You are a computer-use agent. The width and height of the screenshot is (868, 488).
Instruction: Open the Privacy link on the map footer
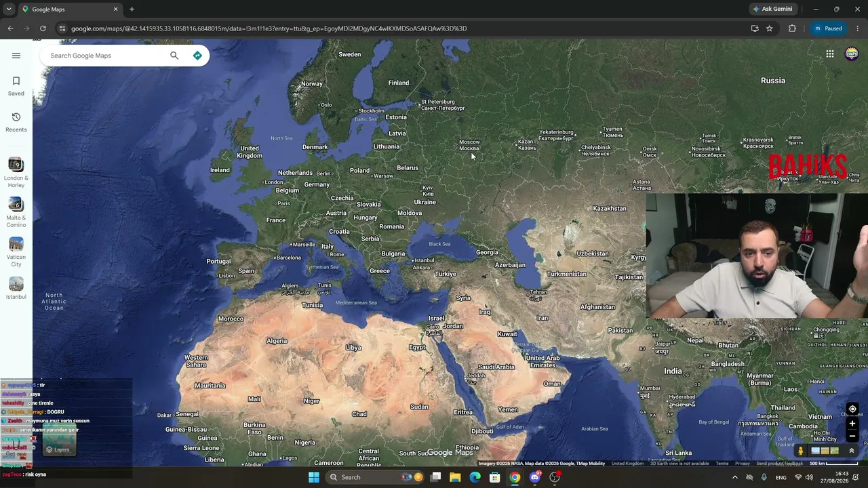point(743,464)
